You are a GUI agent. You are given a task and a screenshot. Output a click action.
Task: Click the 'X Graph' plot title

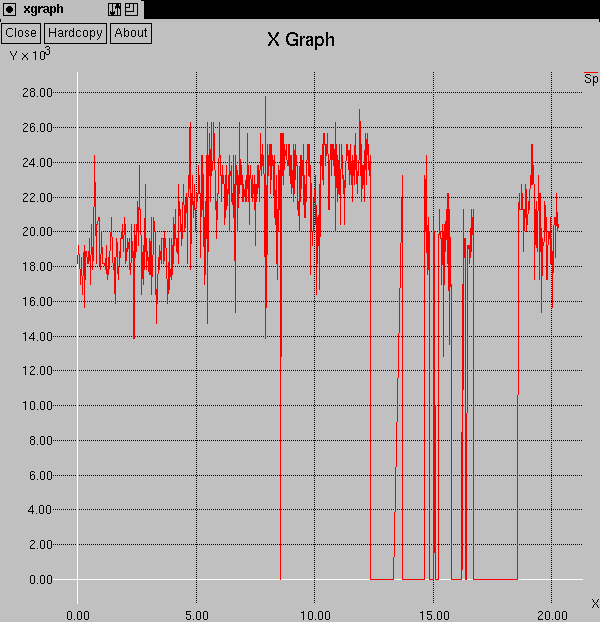[x=300, y=40]
